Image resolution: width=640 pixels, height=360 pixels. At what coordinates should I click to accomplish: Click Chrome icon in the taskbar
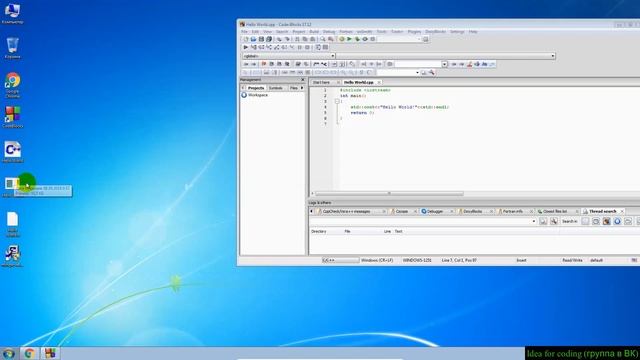click(29, 353)
